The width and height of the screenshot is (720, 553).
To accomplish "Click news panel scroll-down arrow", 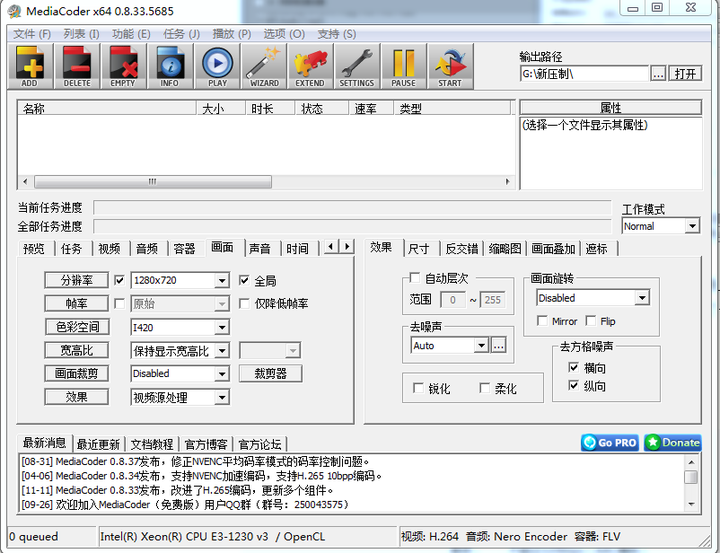I will coord(691,504).
